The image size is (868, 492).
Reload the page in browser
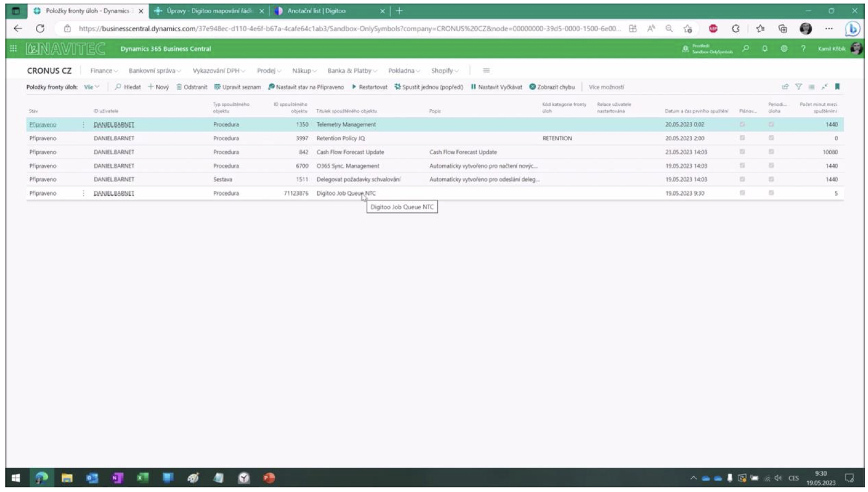pos(40,28)
